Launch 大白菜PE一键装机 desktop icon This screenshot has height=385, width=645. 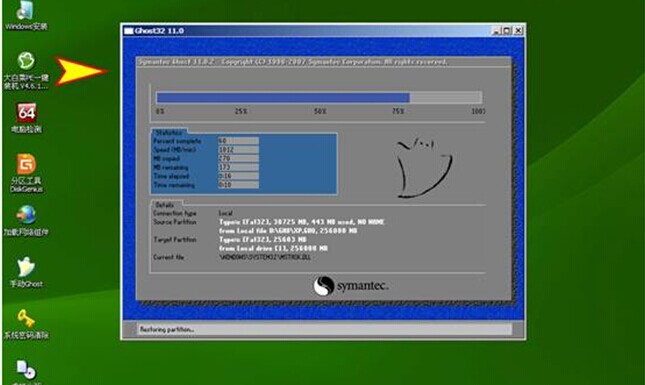[26, 70]
